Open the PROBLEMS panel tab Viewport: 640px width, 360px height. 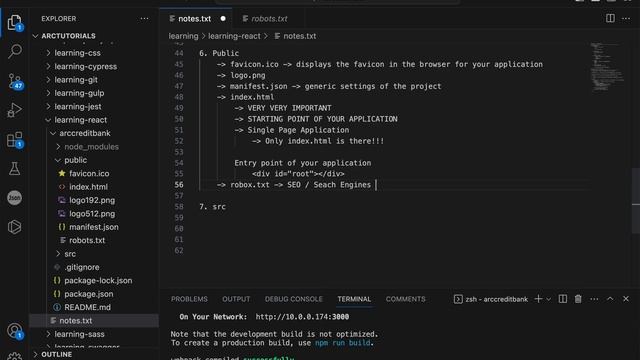click(x=189, y=299)
